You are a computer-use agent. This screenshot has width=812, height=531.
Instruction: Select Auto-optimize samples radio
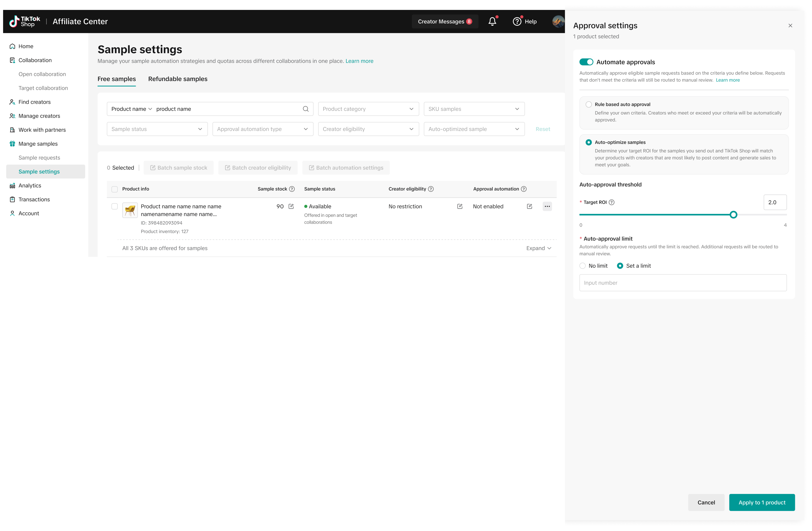(589, 142)
